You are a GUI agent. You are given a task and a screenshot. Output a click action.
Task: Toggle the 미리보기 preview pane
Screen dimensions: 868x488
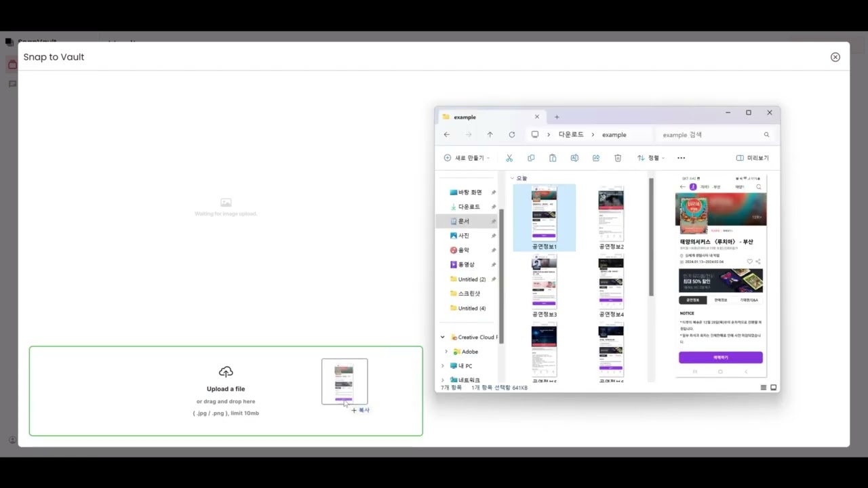tap(753, 158)
